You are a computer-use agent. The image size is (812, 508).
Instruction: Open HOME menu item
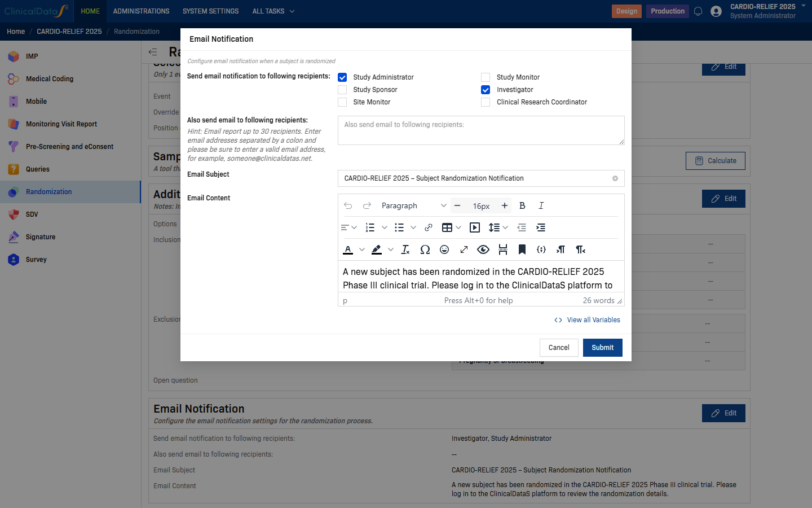90,11
